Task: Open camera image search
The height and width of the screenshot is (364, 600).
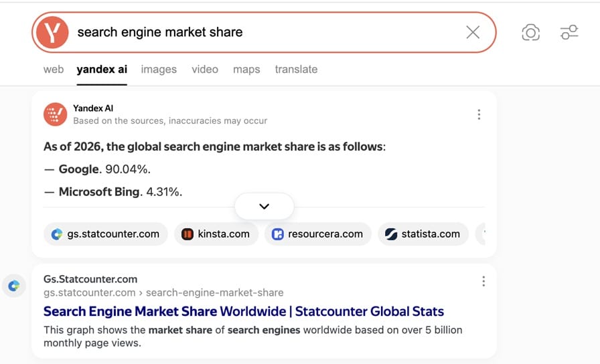Action: pos(530,32)
